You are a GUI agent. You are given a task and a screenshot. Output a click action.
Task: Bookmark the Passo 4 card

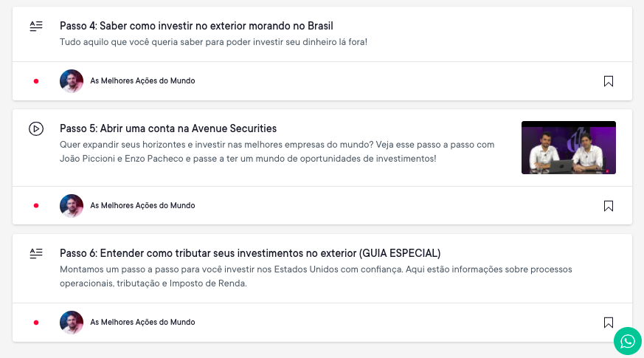click(609, 81)
